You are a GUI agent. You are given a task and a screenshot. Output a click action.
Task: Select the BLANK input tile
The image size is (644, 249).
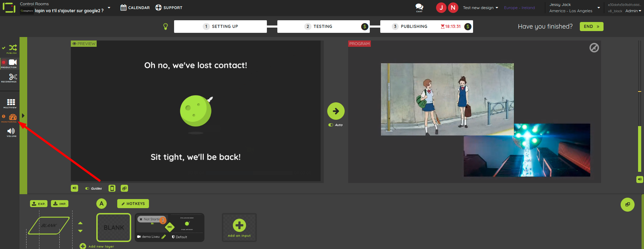pyautogui.click(x=114, y=227)
